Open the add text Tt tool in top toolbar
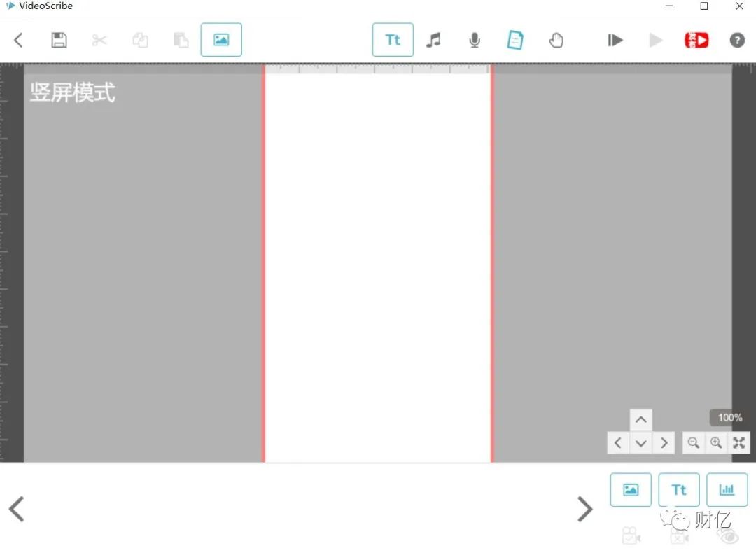The height and width of the screenshot is (553, 756). coord(393,39)
